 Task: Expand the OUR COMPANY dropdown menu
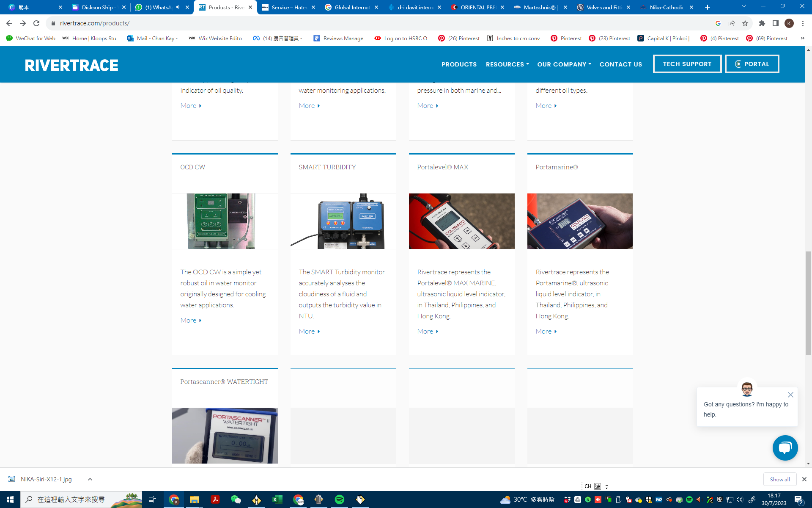564,64
